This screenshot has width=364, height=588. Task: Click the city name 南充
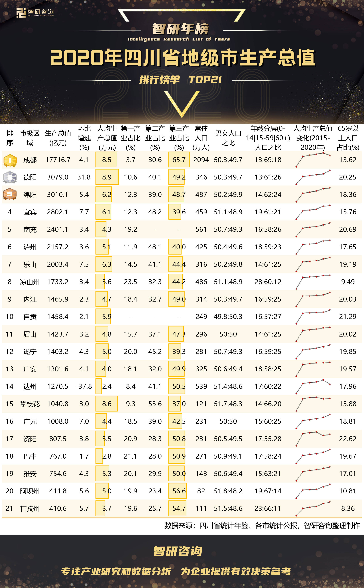30,229
